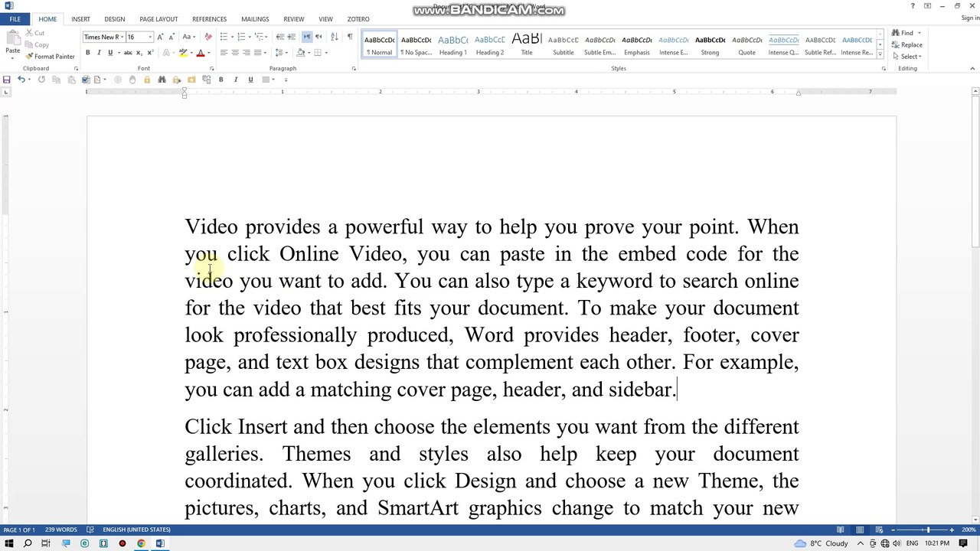
Task: Click the vertical scrollbar of the document
Action: pos(975,306)
